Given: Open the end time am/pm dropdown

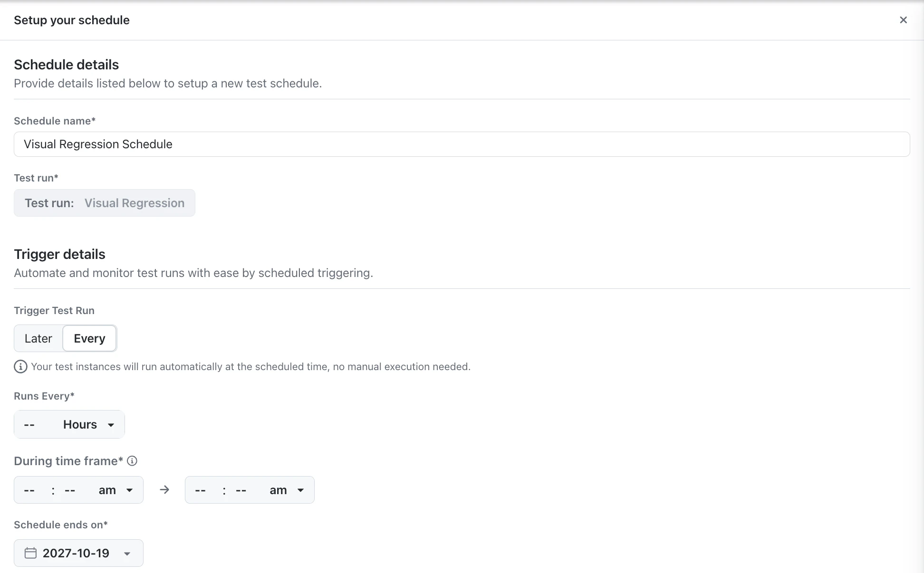Looking at the screenshot, I should (287, 490).
